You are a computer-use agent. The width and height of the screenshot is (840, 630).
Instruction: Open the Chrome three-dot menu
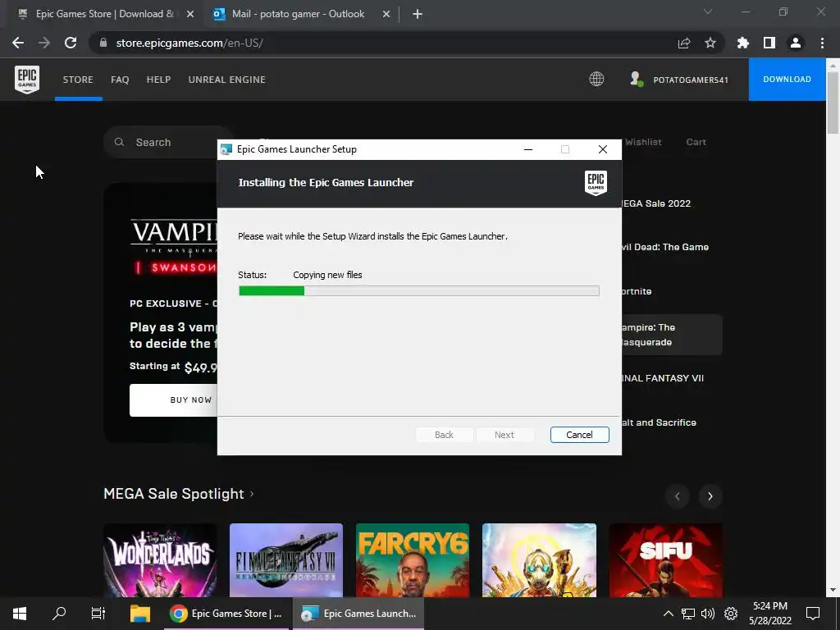click(822, 43)
